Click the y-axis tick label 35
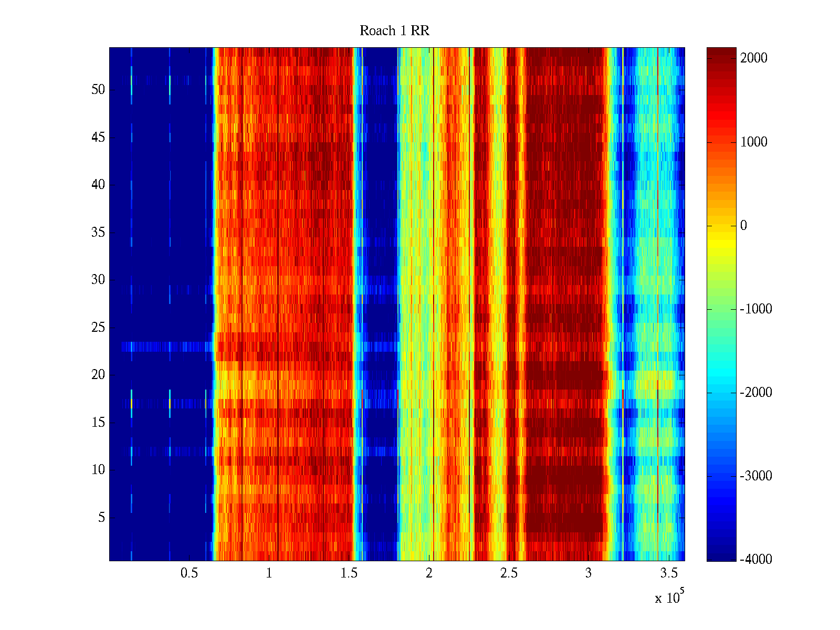This screenshot has height=630, width=840. coord(98,233)
